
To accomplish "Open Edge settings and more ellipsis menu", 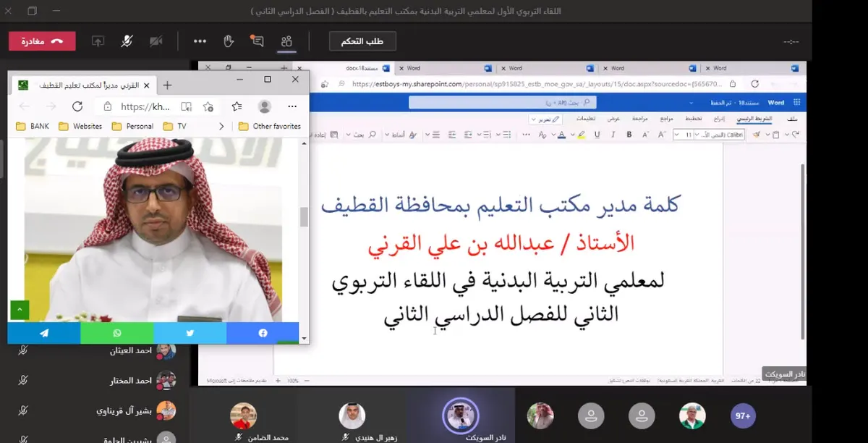I will [x=292, y=106].
